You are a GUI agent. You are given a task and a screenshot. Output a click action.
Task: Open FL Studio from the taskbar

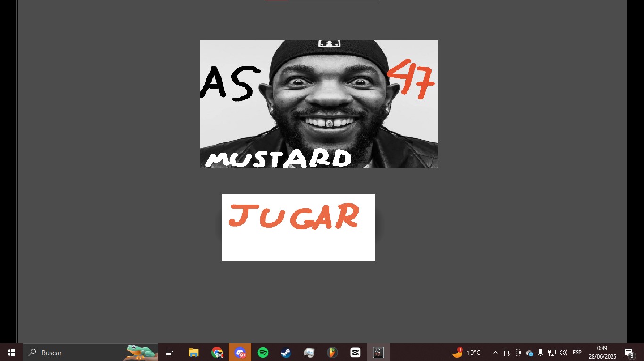[332, 353]
